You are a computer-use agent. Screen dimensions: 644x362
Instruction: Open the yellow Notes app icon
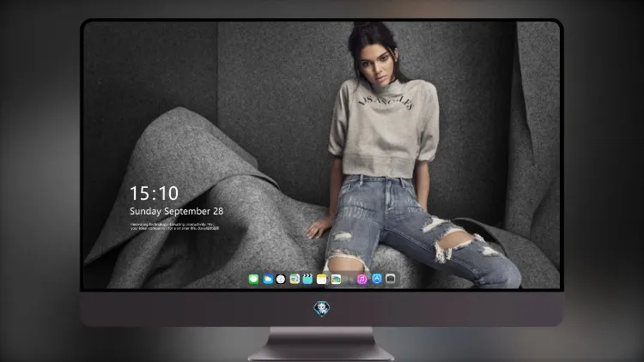(322, 280)
